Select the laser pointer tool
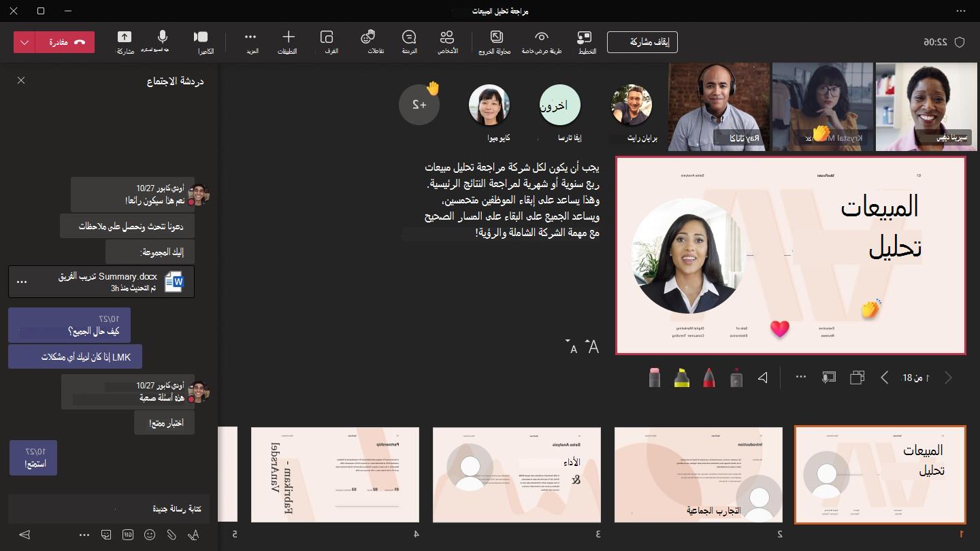The height and width of the screenshot is (551, 980). tap(736, 378)
